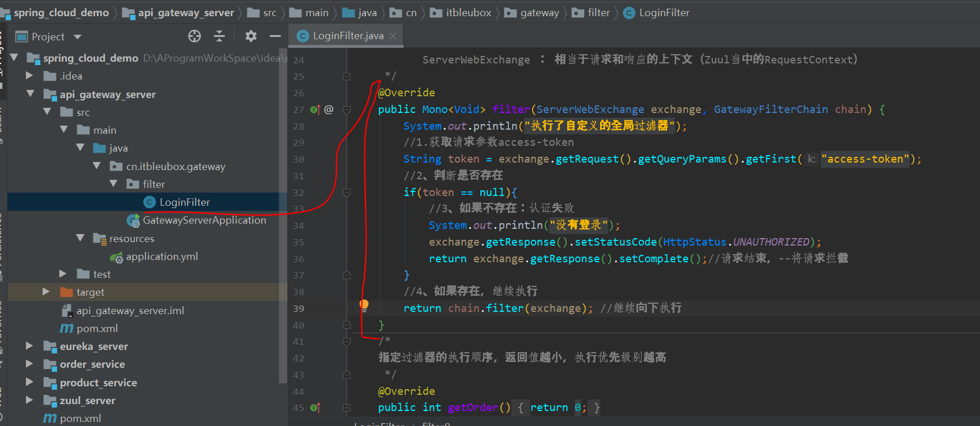Select the LoginFilter.java editor tab
The height and width of the screenshot is (426, 980).
346,36
